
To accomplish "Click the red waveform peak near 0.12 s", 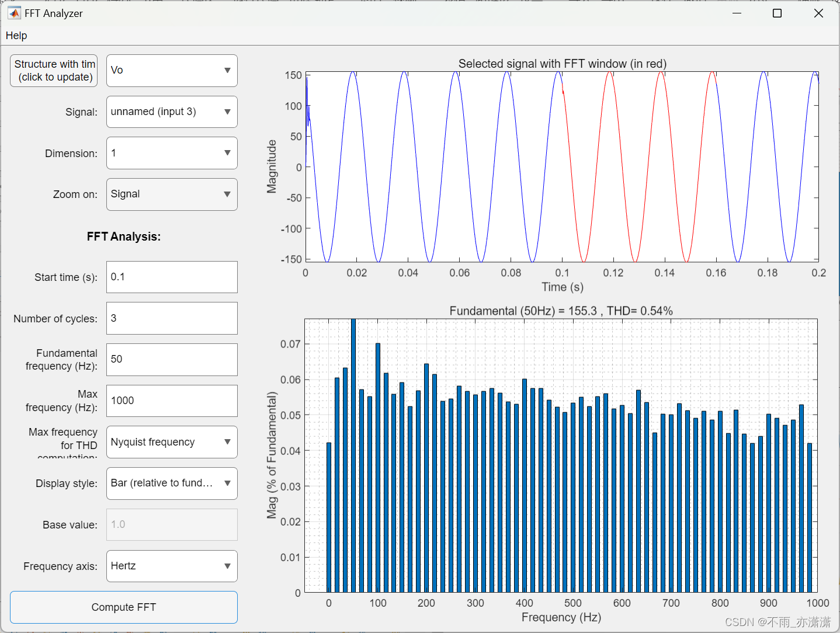I will click(x=609, y=74).
